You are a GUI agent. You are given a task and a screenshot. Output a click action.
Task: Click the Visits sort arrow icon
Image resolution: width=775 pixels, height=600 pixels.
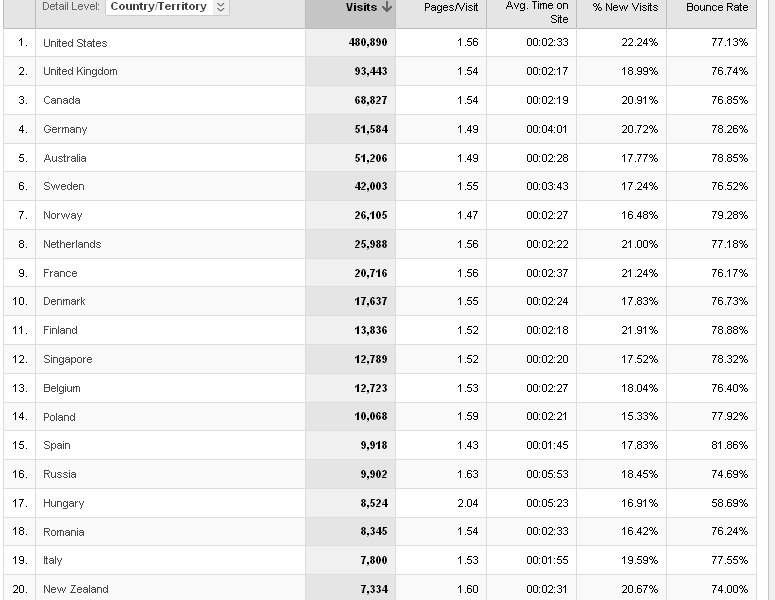point(387,7)
